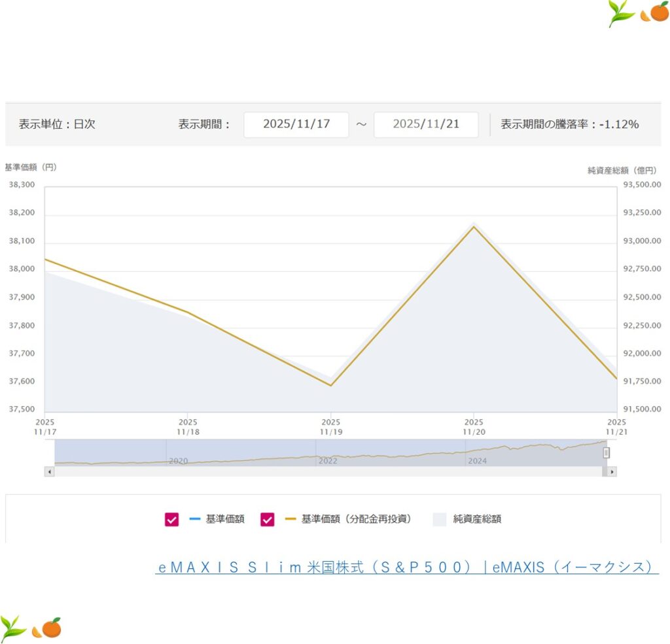Click the 2020 marker in the range navigator

pos(178,461)
